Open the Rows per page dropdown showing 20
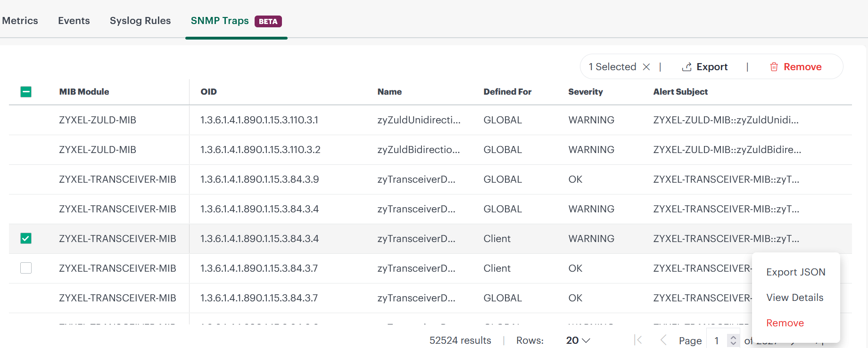 (x=578, y=340)
